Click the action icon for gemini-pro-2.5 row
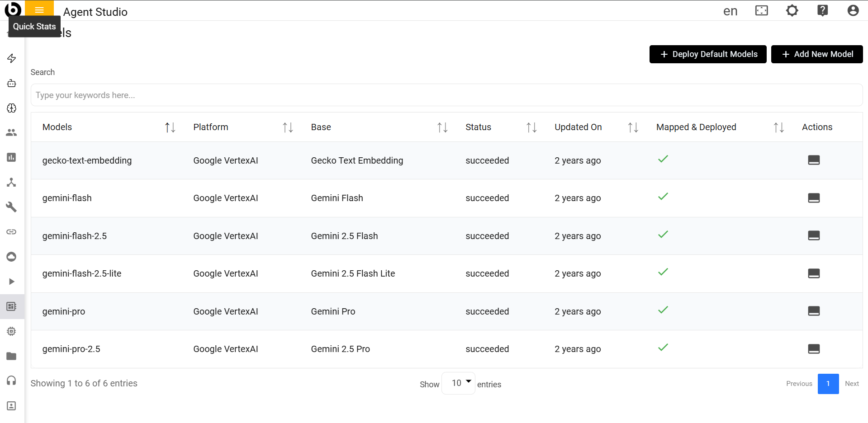The image size is (868, 423). [x=814, y=349]
